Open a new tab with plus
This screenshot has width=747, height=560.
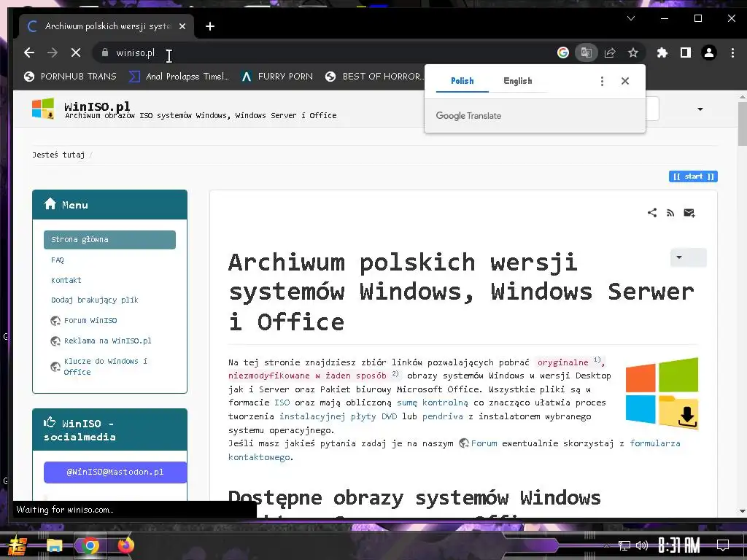click(209, 26)
